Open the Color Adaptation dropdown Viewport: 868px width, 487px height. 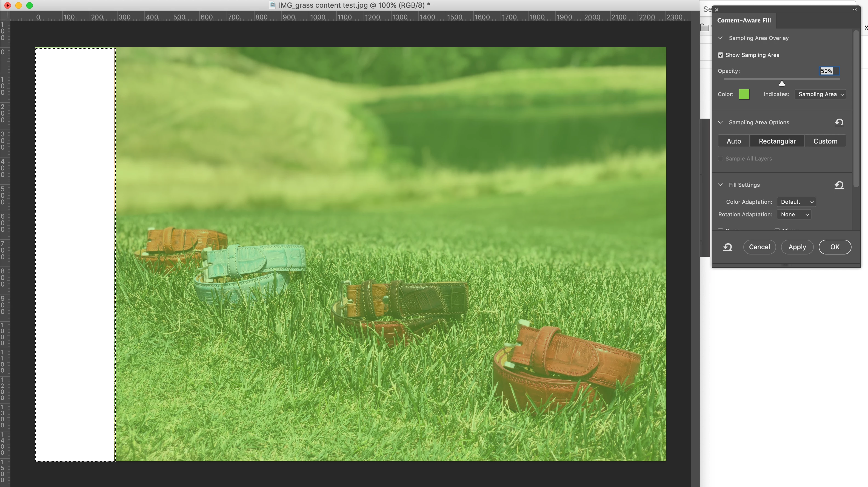(796, 202)
